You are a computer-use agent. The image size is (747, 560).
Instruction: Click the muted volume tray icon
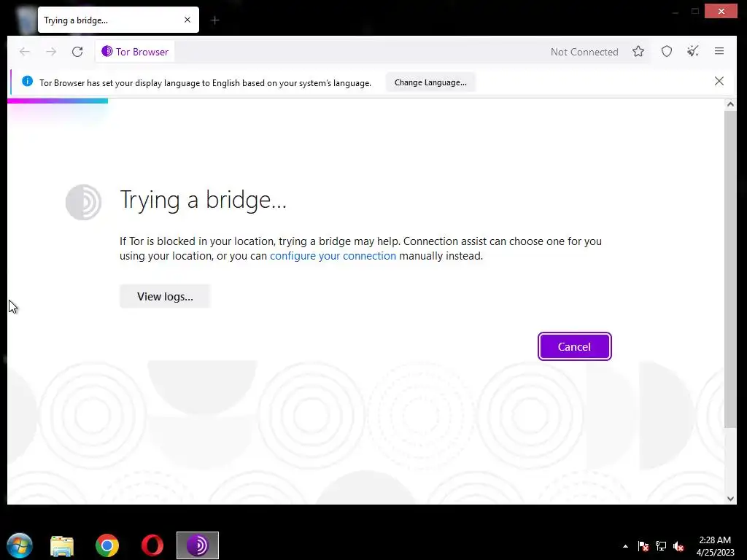(678, 545)
